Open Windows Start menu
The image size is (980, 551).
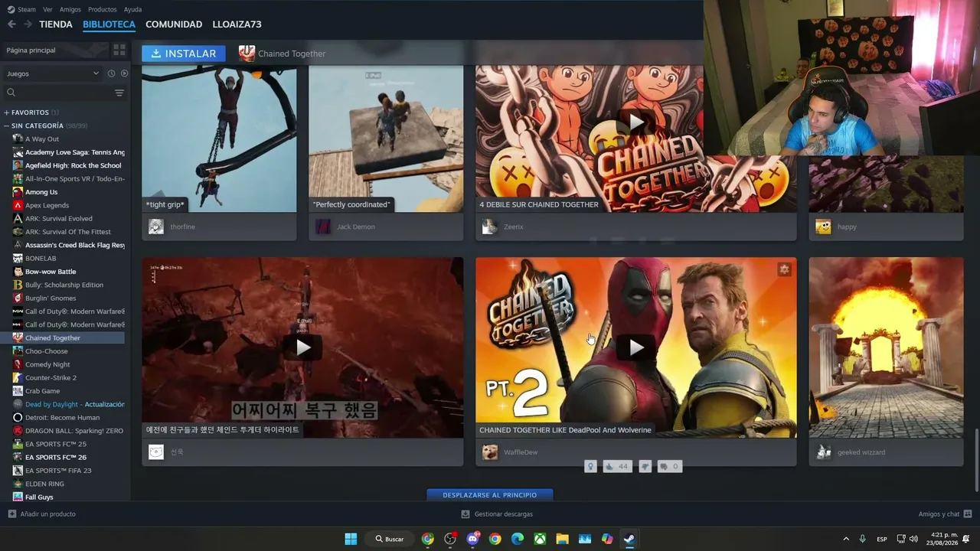pyautogui.click(x=351, y=539)
